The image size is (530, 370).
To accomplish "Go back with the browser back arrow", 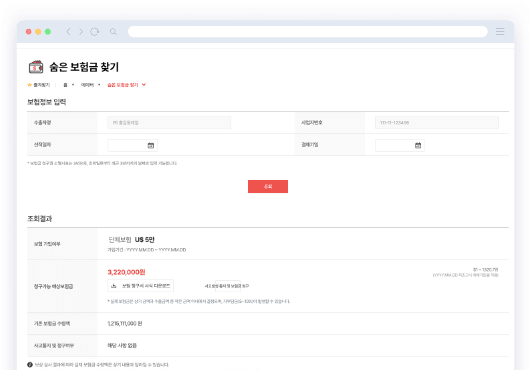I will 68,31.
